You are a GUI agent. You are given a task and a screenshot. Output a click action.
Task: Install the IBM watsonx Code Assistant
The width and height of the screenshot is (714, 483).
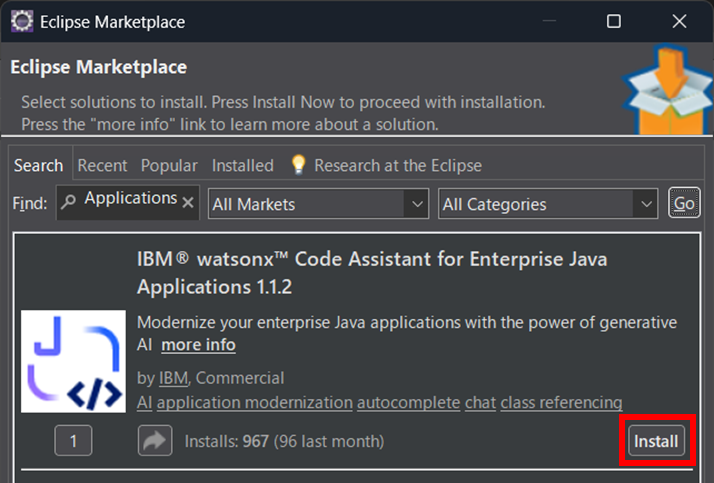(x=656, y=441)
